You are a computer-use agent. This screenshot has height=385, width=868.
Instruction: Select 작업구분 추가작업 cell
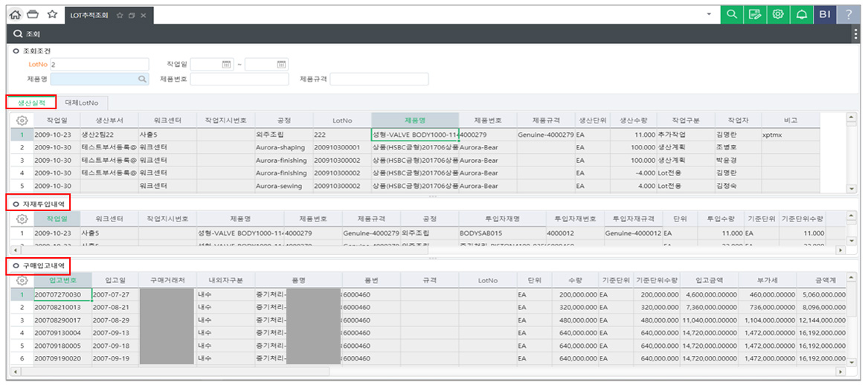coord(685,135)
